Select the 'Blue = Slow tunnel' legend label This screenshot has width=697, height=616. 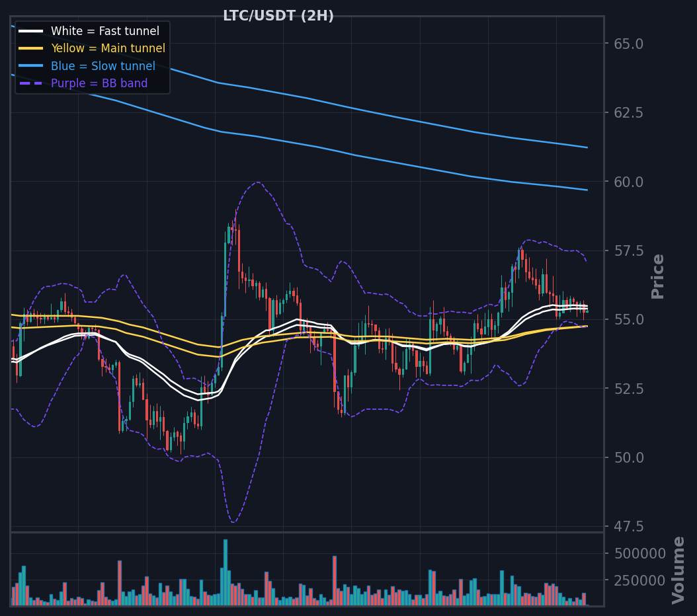tap(103, 66)
